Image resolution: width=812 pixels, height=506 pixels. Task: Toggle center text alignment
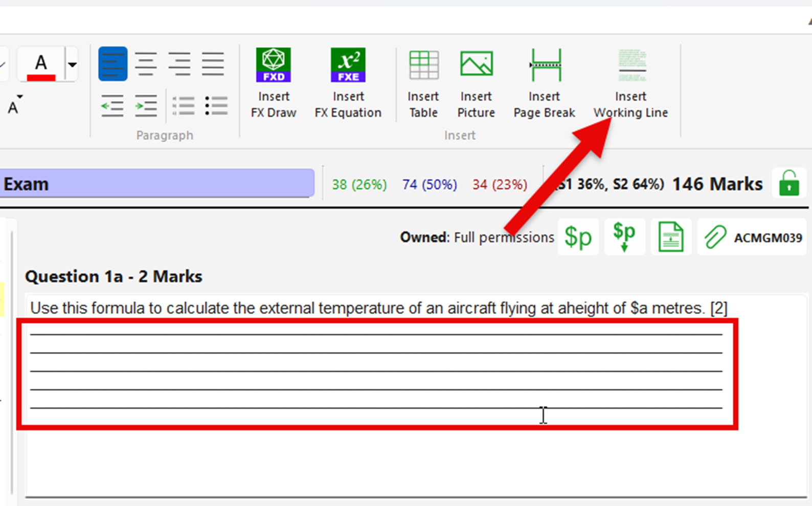click(146, 64)
